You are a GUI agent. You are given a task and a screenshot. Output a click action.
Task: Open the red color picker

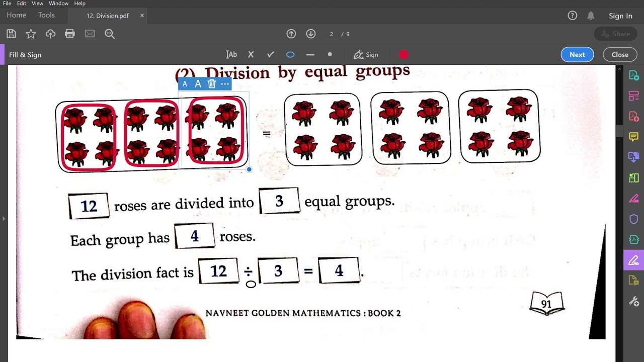(404, 54)
